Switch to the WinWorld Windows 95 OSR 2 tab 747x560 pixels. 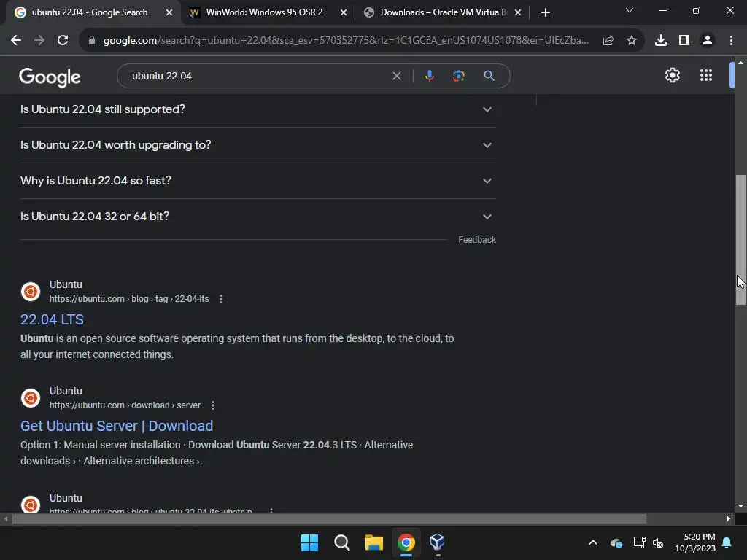click(x=264, y=12)
